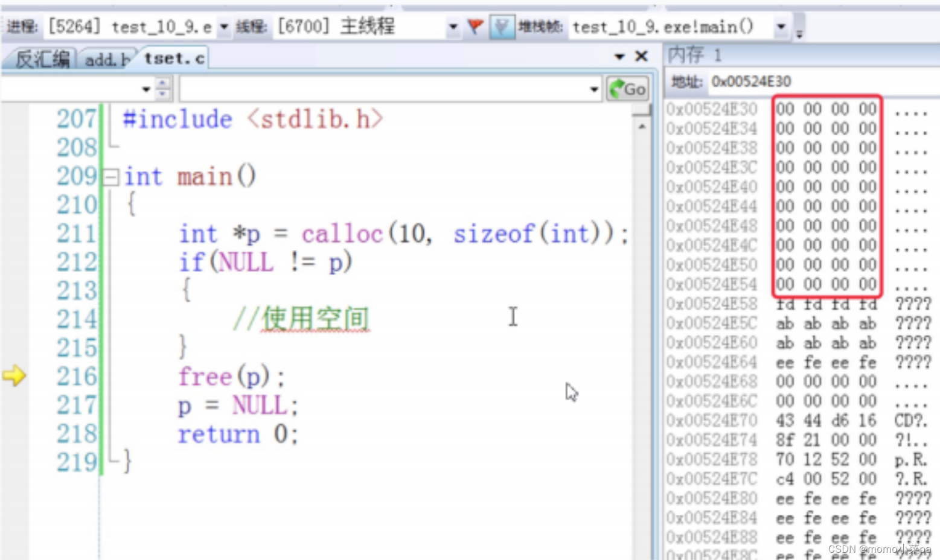The height and width of the screenshot is (560, 940).
Task: Click the Go refresh icon to re-evaluate address
Action: [617, 89]
